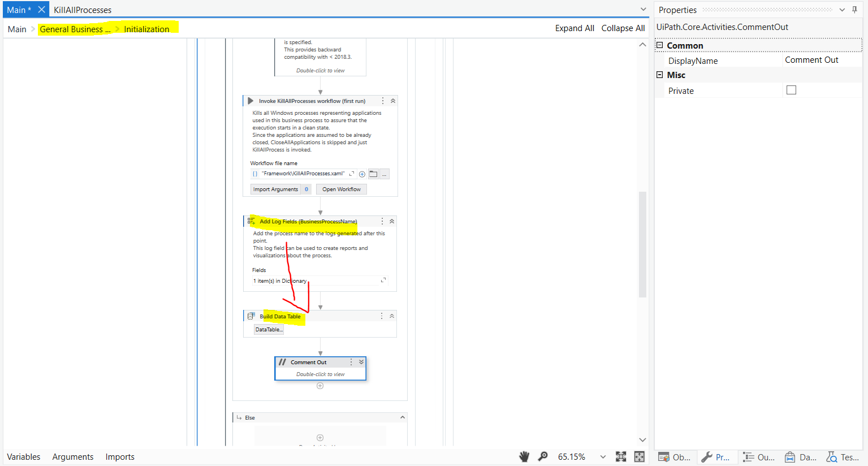The width and height of the screenshot is (868, 466).
Task: Click the Open Workflow button
Action: [x=341, y=189]
